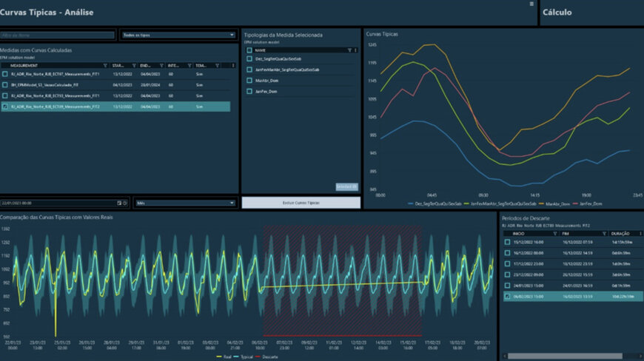Click start date 04/12/2023 cell
Screen dimensions: 644x361
122,85
